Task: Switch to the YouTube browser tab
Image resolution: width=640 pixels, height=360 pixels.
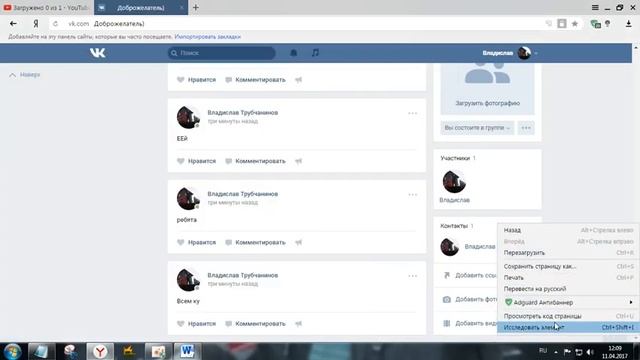Action: coord(46,7)
